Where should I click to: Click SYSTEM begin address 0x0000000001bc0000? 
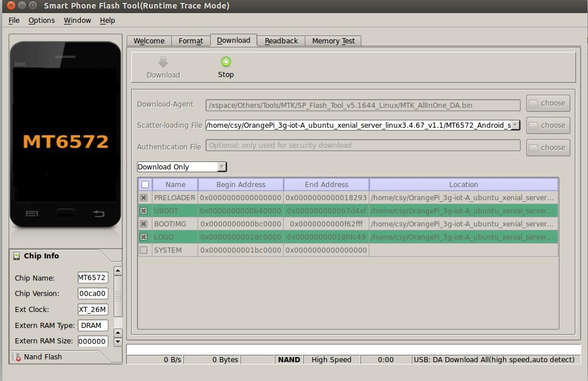240,250
